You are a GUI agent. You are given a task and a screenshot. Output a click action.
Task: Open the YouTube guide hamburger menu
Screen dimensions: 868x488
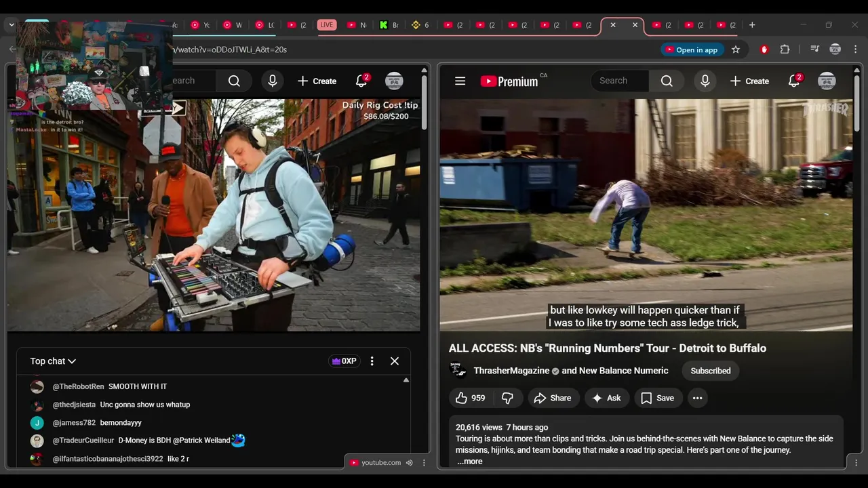(x=460, y=81)
